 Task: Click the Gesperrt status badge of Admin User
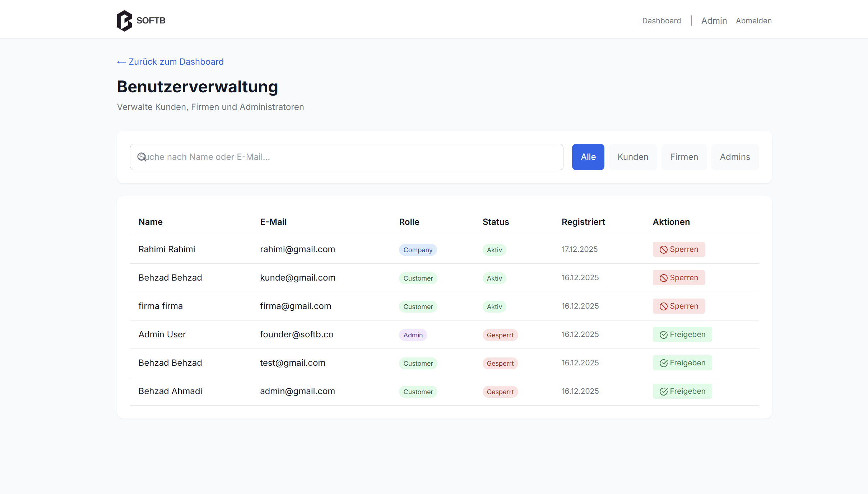click(500, 335)
